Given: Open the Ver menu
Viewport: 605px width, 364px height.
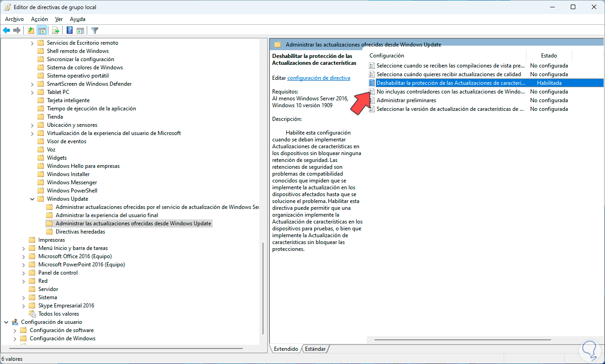Looking at the screenshot, I should point(59,19).
